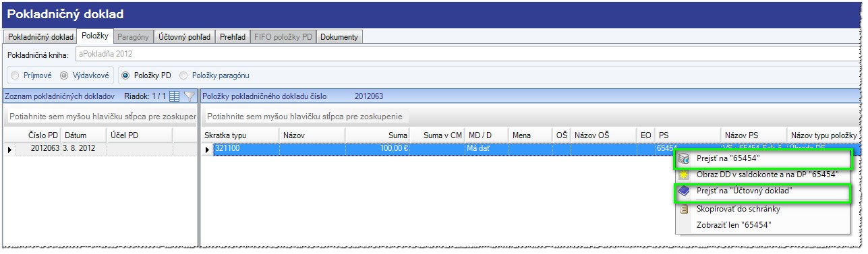The image size is (868, 254).
Task: Click the EO column header
Action: click(647, 135)
